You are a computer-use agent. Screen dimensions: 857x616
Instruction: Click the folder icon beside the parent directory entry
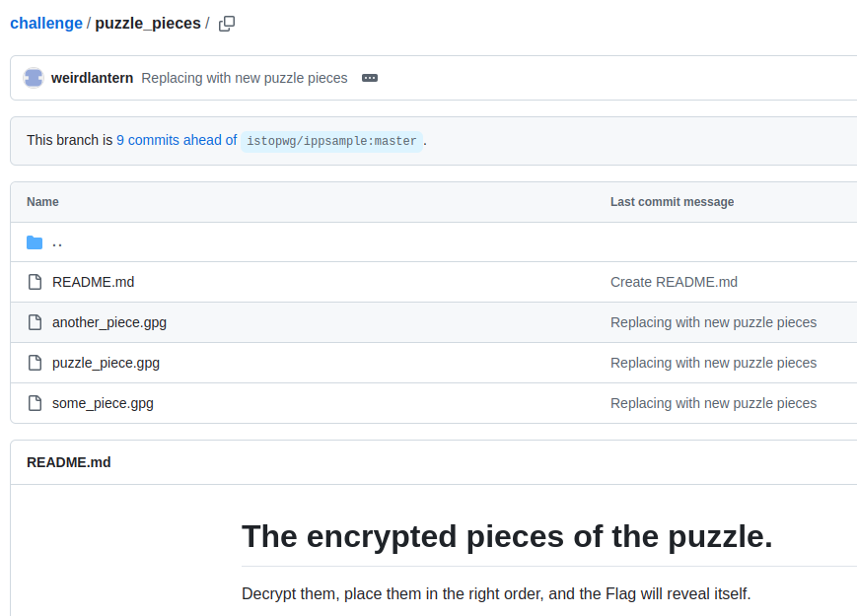coord(35,241)
